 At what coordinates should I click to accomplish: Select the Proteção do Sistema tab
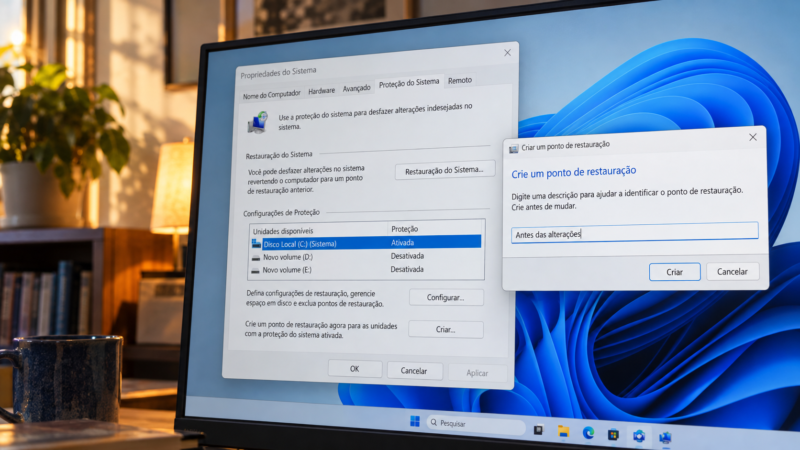409,83
